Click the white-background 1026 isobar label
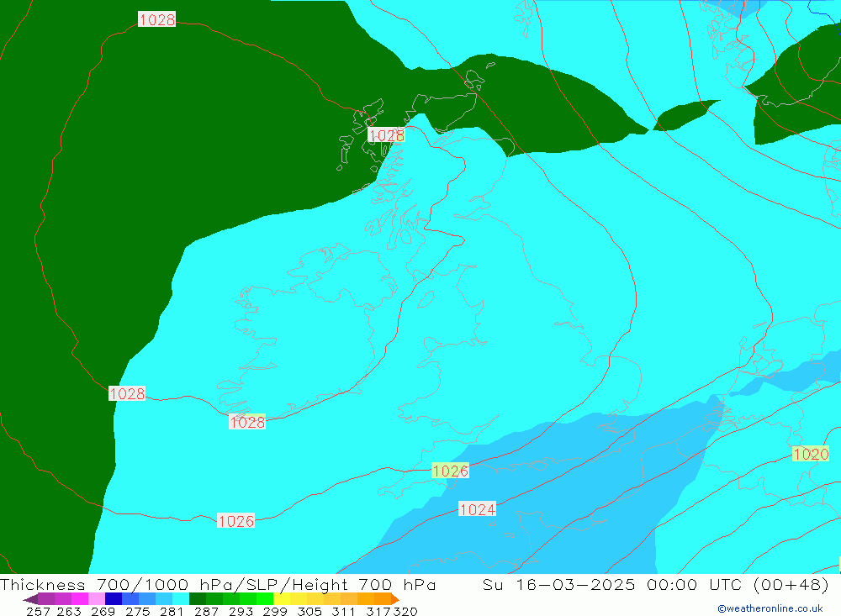841x616 pixels. tap(235, 520)
